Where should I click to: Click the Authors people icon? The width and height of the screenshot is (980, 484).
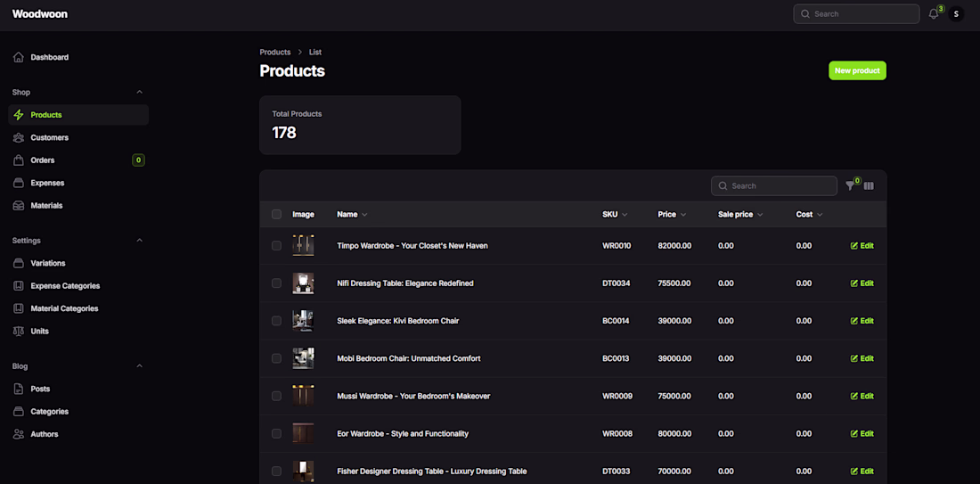click(19, 434)
